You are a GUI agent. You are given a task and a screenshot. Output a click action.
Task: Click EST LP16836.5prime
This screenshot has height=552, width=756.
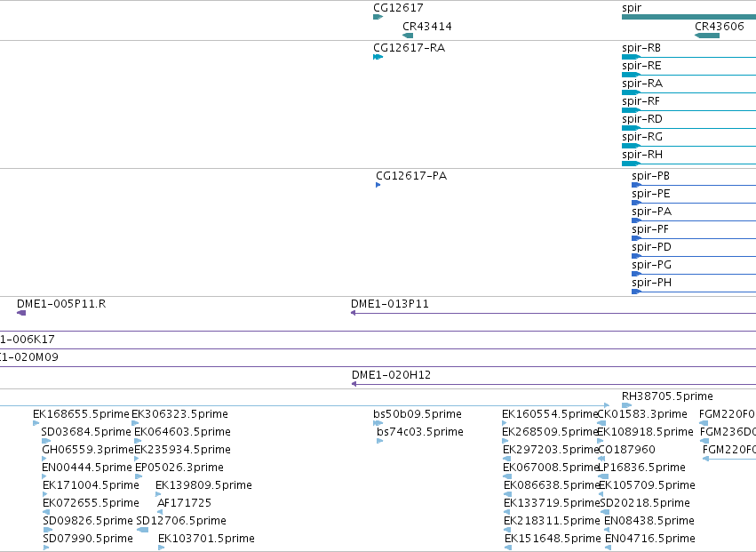(641, 468)
